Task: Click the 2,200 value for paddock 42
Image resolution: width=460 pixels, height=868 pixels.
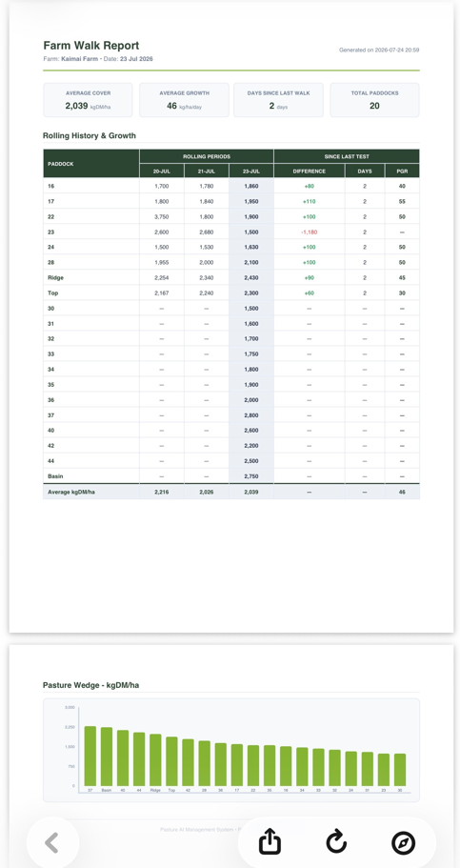Action: pyautogui.click(x=250, y=446)
